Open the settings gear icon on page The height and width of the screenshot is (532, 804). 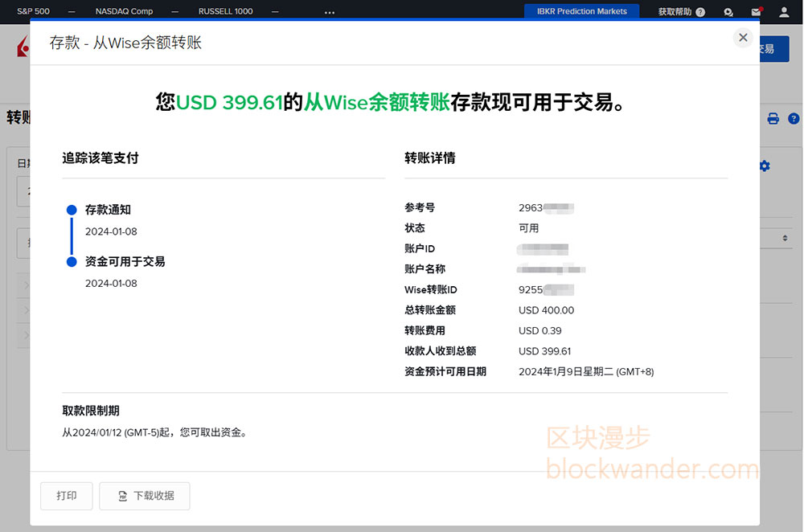click(765, 166)
